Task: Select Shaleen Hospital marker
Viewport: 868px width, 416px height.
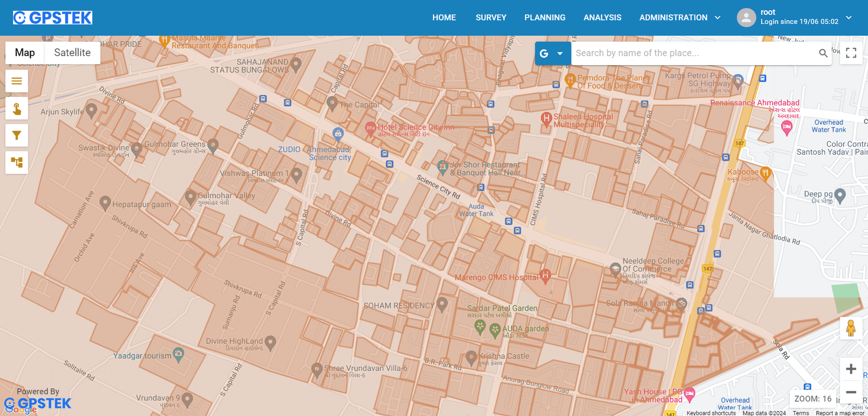Action: pos(546,119)
